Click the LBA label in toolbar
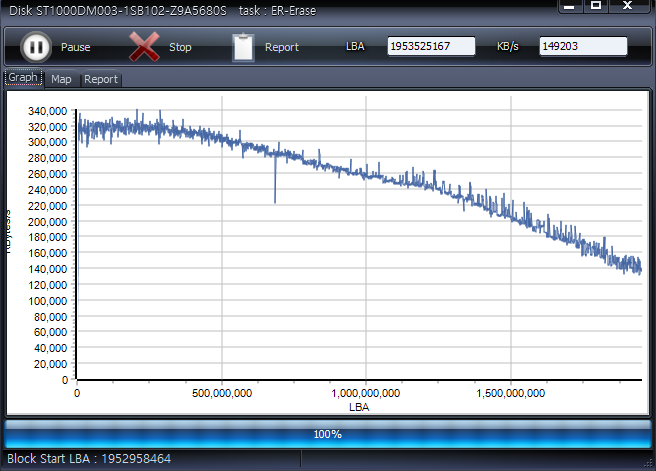This screenshot has height=471, width=656. [355, 46]
